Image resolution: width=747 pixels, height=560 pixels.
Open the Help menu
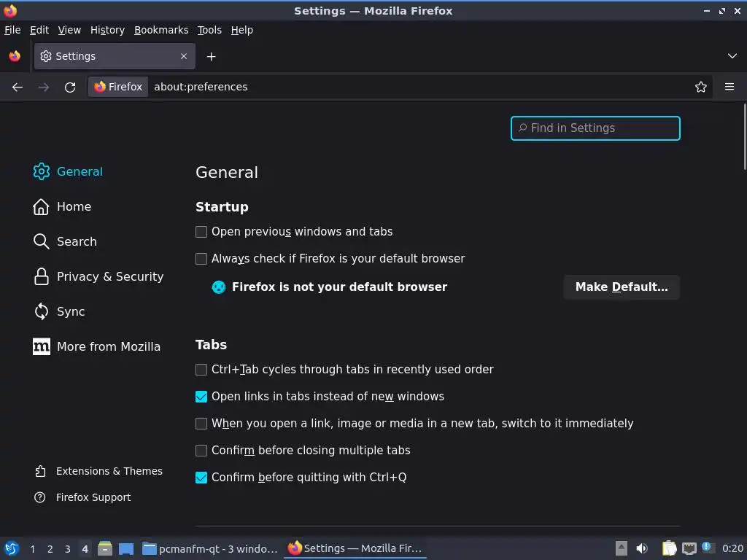(242, 30)
